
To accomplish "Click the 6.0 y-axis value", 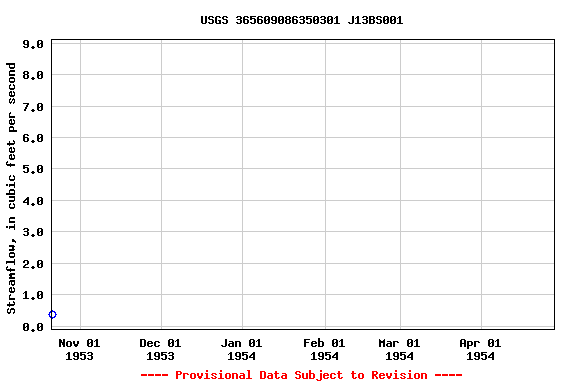I will tap(33, 138).
